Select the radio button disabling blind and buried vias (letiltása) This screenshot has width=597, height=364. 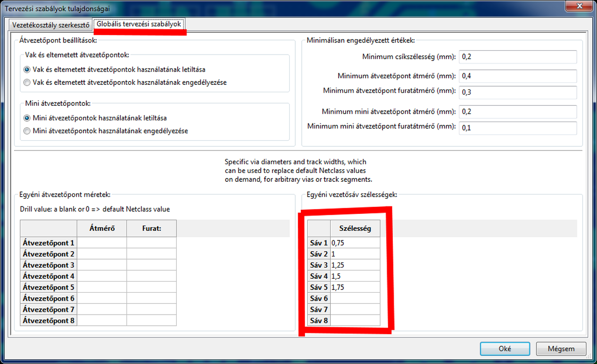(27, 69)
